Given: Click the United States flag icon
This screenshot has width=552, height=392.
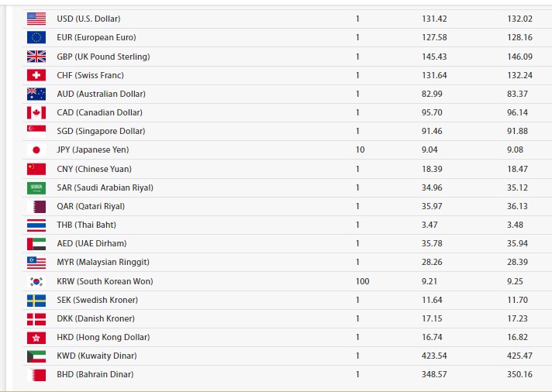Looking at the screenshot, I should (x=36, y=19).
